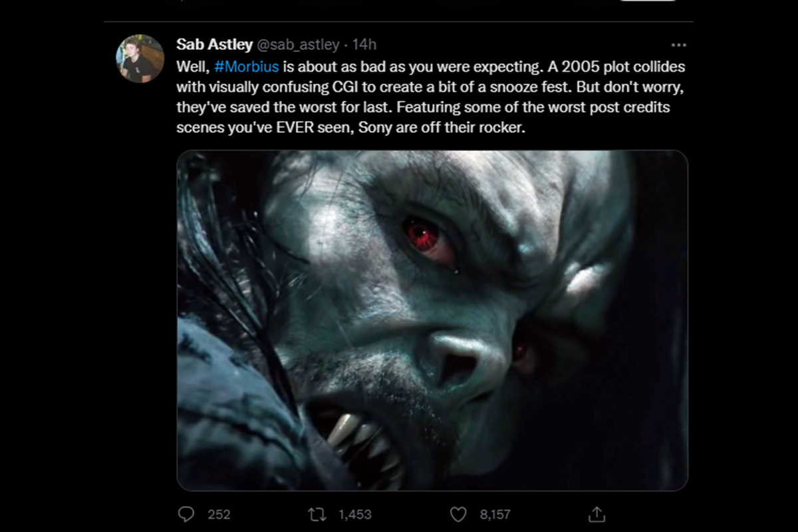Click the 14h timestamp link

(x=364, y=45)
